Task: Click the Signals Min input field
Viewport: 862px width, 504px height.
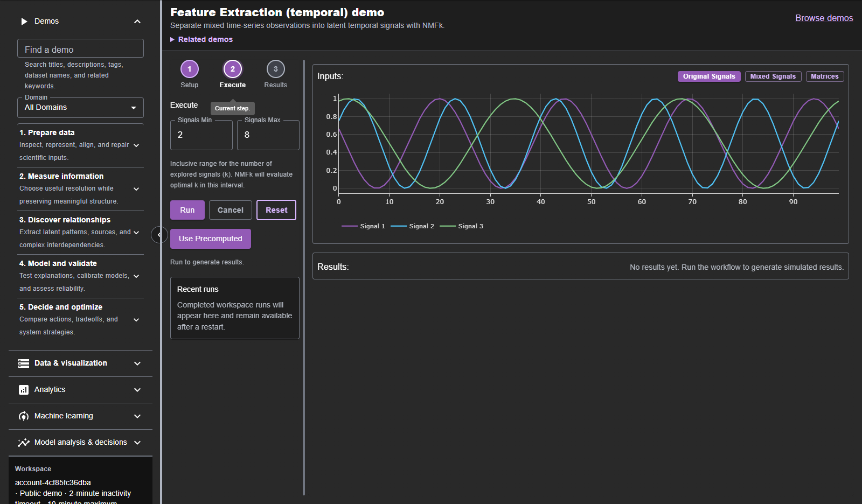Action: [x=201, y=135]
